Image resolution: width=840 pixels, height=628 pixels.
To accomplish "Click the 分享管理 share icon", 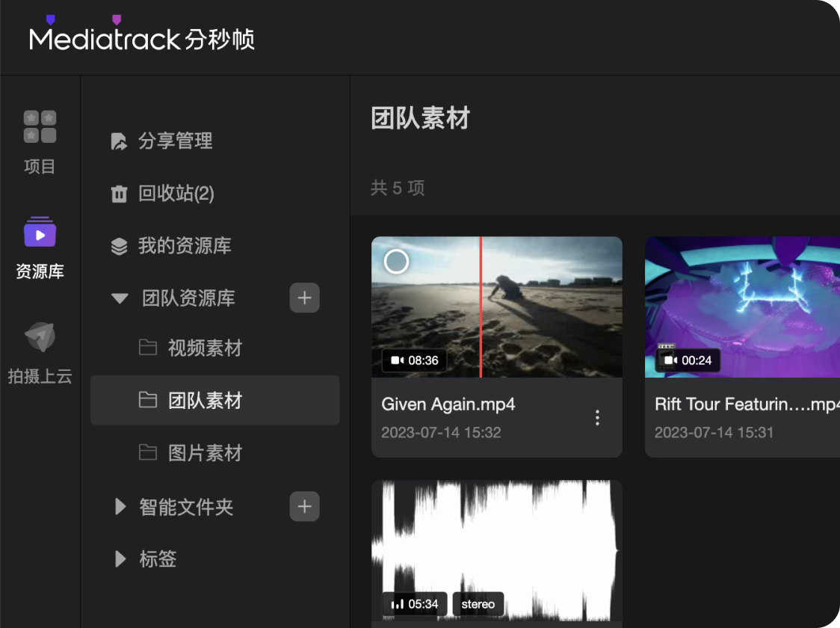I will [x=119, y=141].
